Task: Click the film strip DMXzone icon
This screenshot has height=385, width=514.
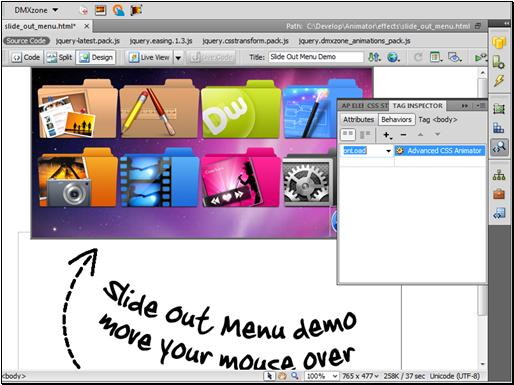Action: coord(136,10)
